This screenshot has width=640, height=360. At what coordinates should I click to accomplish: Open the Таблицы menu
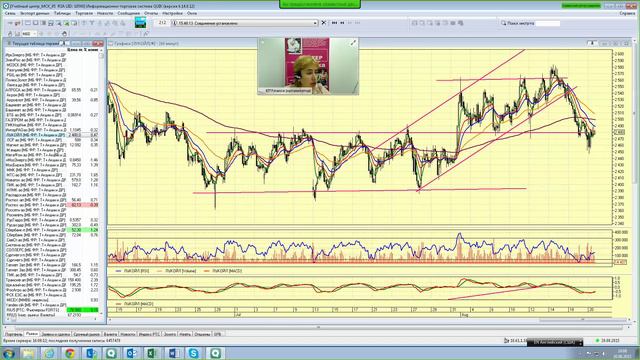point(62,13)
